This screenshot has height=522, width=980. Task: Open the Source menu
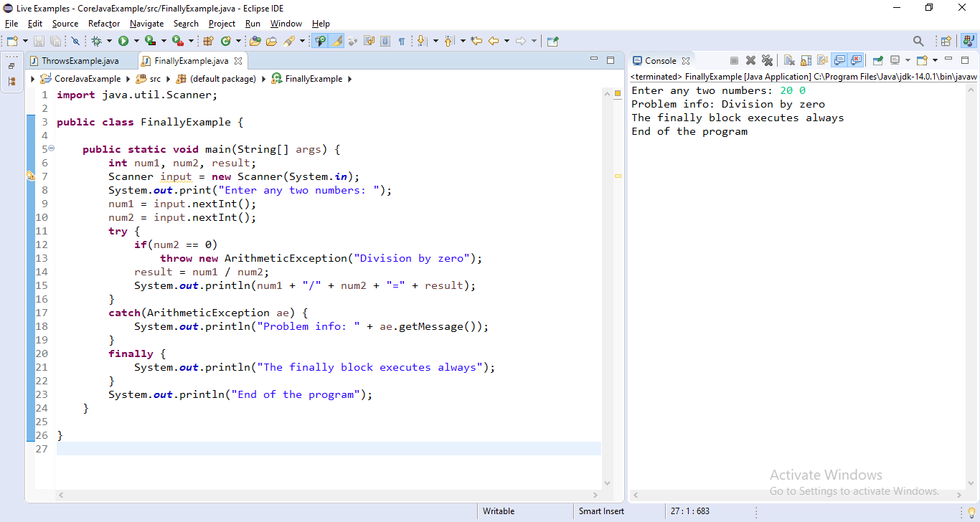click(65, 24)
